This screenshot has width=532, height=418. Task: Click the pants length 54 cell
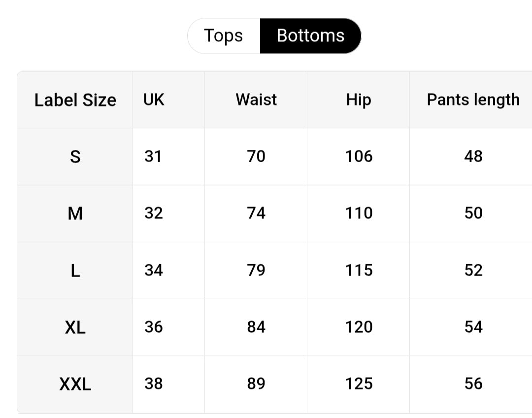coord(473,327)
